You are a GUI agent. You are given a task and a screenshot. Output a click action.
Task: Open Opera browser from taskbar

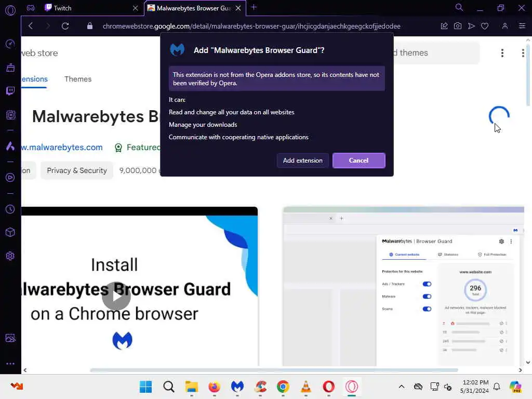329,387
